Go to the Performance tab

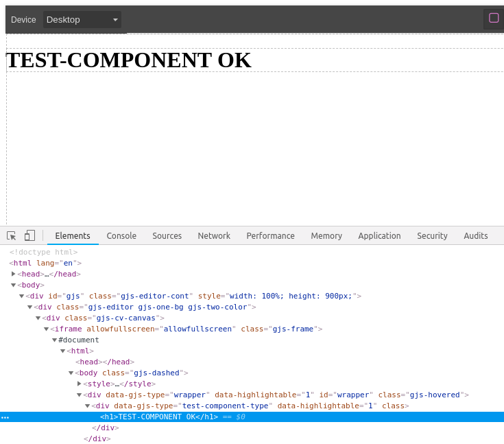[x=270, y=236]
